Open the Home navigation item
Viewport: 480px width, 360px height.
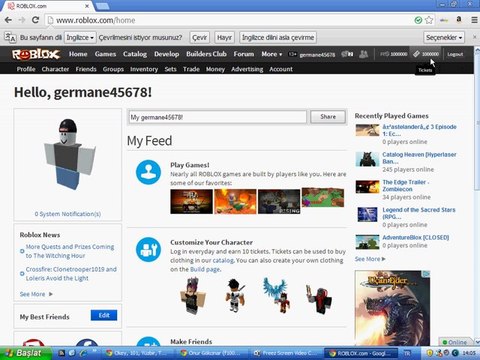pyautogui.click(x=78, y=54)
